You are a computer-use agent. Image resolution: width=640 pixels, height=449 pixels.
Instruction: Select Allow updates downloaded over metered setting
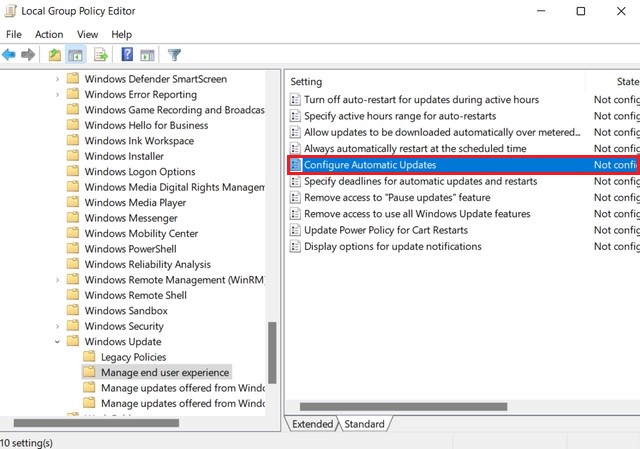(x=442, y=132)
